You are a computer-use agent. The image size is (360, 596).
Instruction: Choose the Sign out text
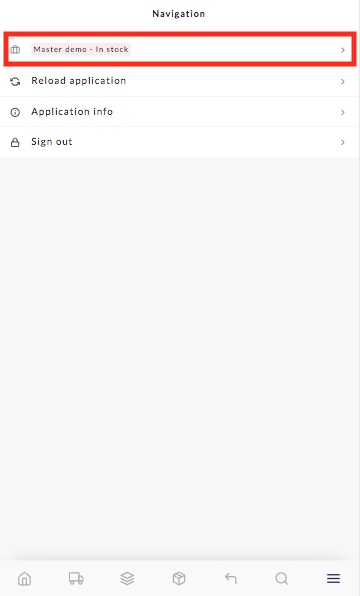click(52, 142)
